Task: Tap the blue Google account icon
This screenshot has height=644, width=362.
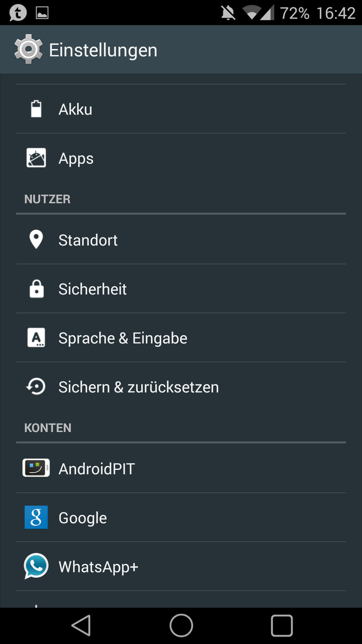Action: click(x=36, y=517)
